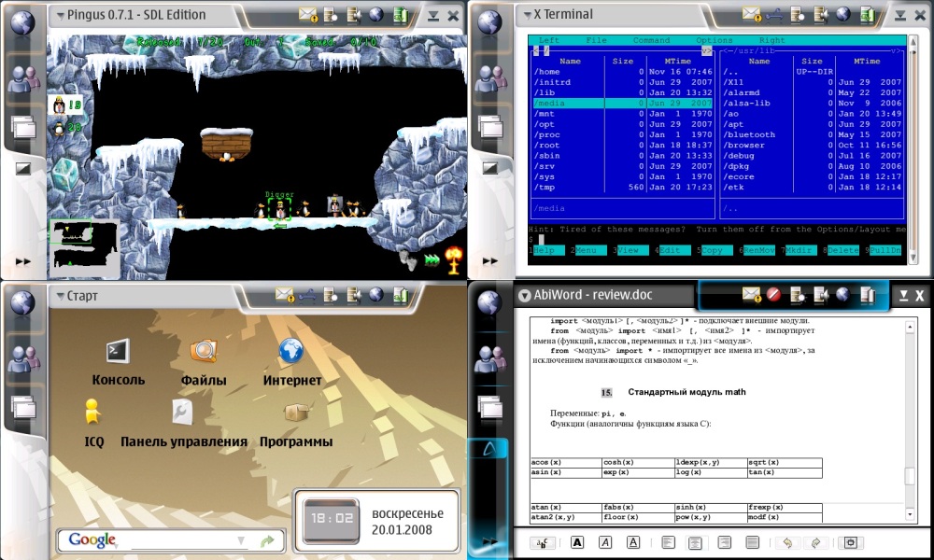Image resolution: width=934 pixels, height=560 pixels.
Task: Open the AbiWord title menu arrow
Action: point(524,295)
